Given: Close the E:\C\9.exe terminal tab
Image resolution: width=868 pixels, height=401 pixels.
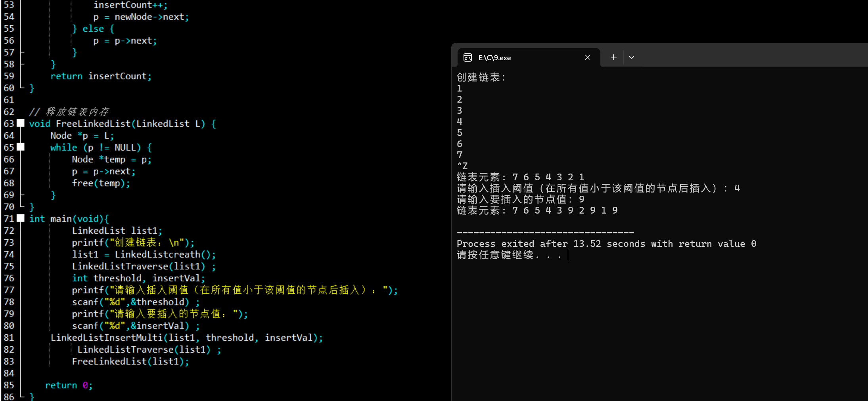Looking at the screenshot, I should tap(587, 57).
